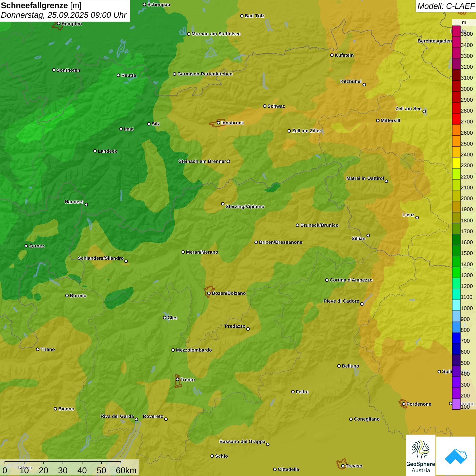The height and width of the screenshot is (476, 476).
Task: Click the 'Mittersill' label
Action: click(x=390, y=120)
